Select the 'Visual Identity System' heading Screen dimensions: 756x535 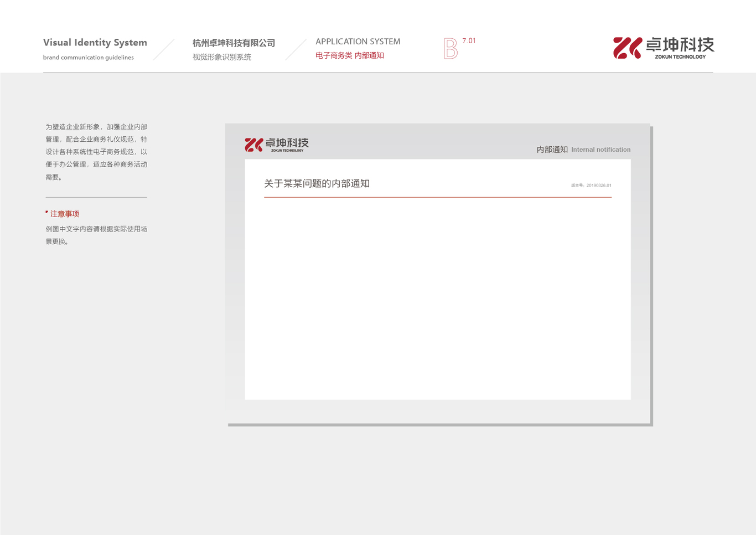95,43
